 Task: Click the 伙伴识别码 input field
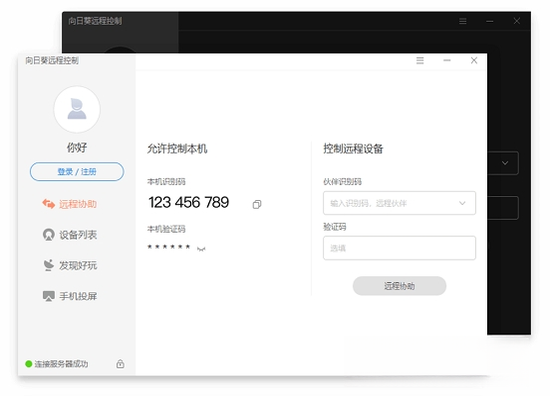pyautogui.click(x=399, y=203)
